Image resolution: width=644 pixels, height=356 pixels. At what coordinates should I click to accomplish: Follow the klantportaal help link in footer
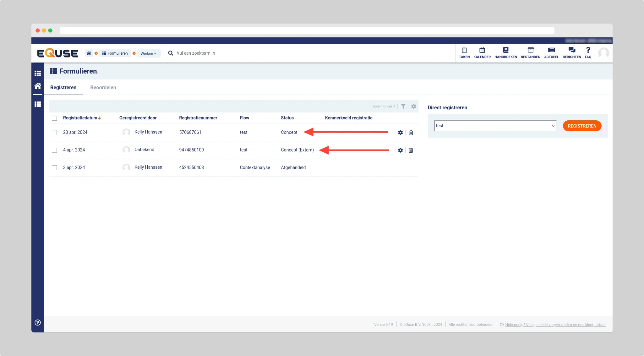[555, 325]
